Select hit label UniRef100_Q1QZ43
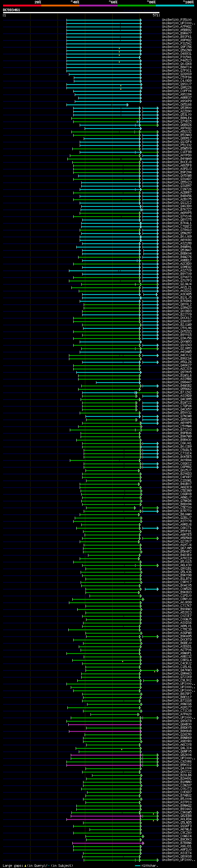Viewport: 197px width, 868px height. pyautogui.click(x=176, y=345)
